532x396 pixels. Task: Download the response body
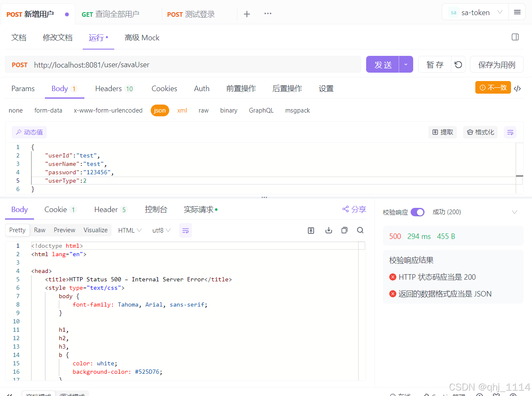pyautogui.click(x=329, y=230)
